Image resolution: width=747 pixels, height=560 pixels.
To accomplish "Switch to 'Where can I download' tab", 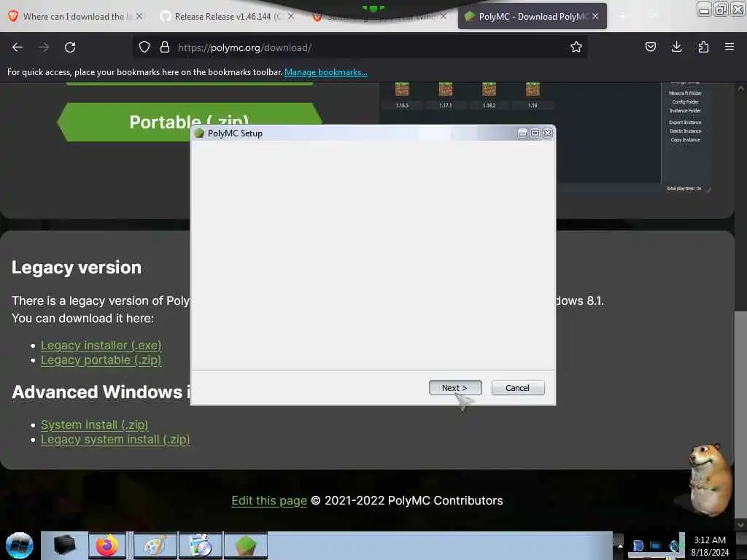I will [x=74, y=17].
